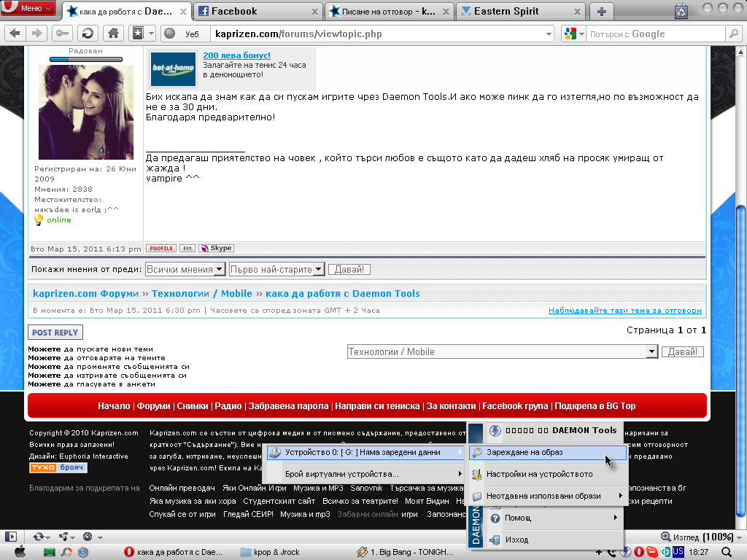This screenshot has height=560, width=747.
Task: Open the Facebook група link in the red bar
Action: tap(515, 406)
